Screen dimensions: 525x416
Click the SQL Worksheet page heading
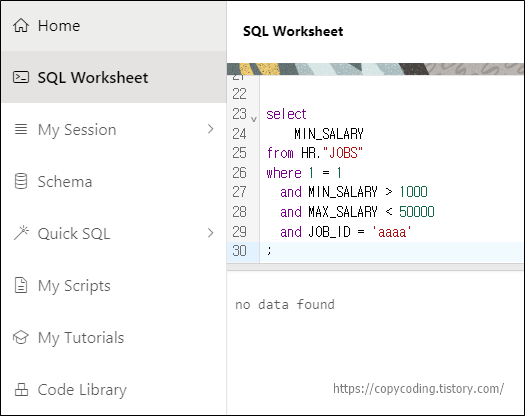coord(293,31)
